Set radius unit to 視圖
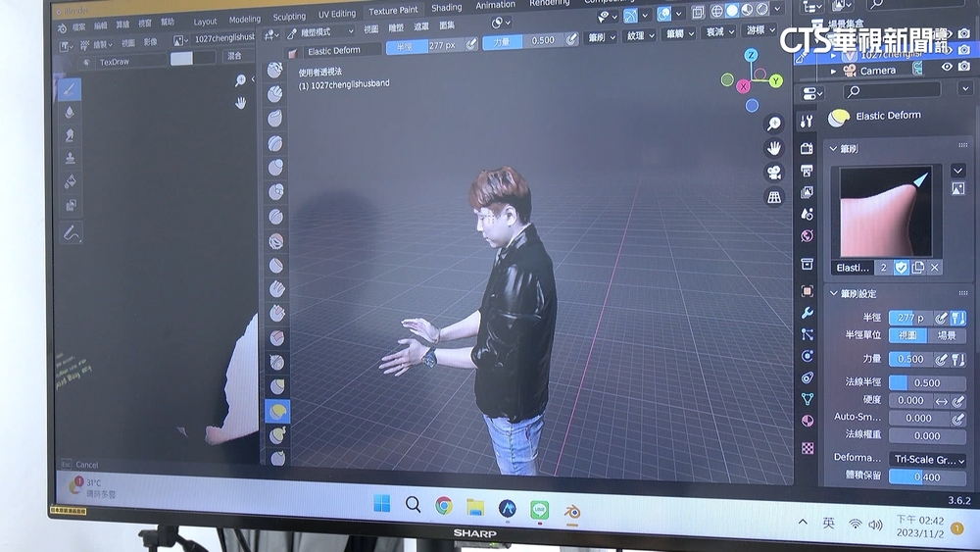 pyautogui.click(x=908, y=335)
